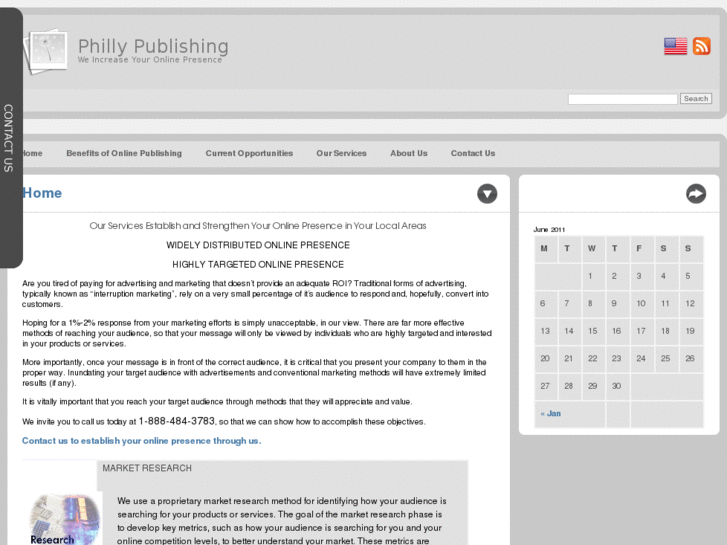Select calendar date 30
The height and width of the screenshot is (545, 727).
coord(616,386)
